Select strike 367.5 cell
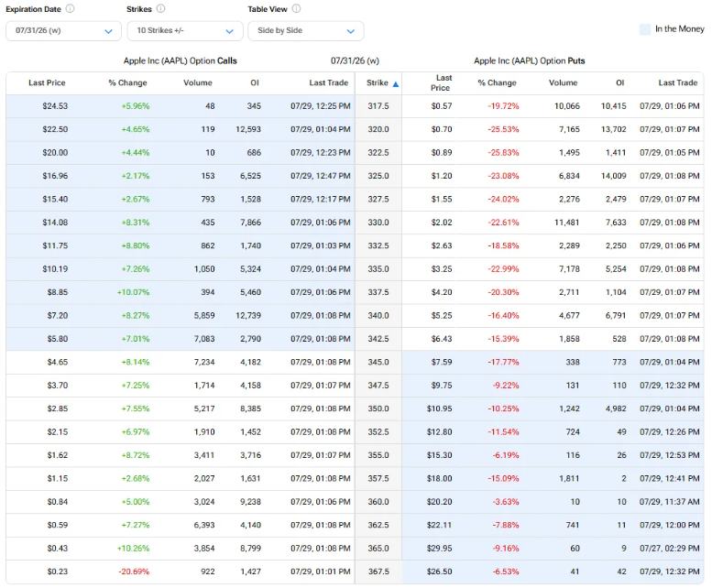Screen dimensions: 712x588 pyautogui.click(x=378, y=572)
